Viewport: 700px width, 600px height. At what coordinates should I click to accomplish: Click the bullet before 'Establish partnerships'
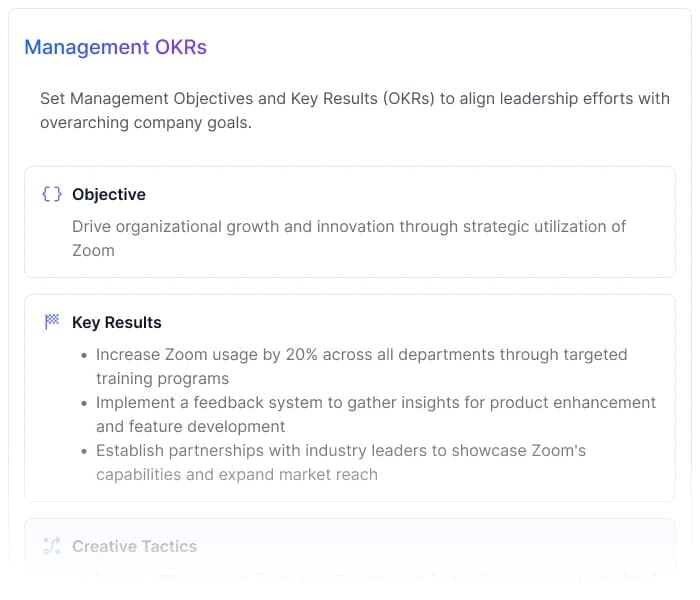pyautogui.click(x=84, y=451)
